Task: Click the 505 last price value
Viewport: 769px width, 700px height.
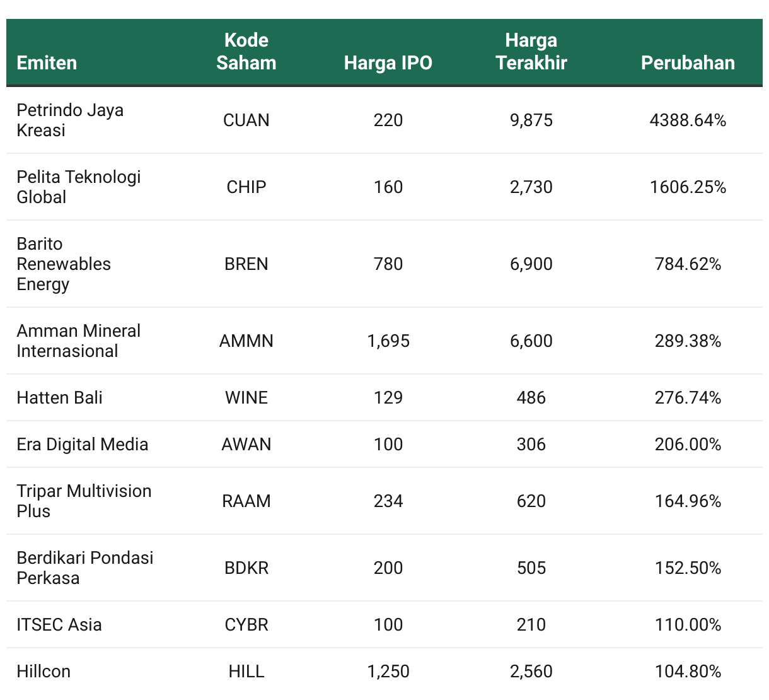Action: tap(531, 568)
